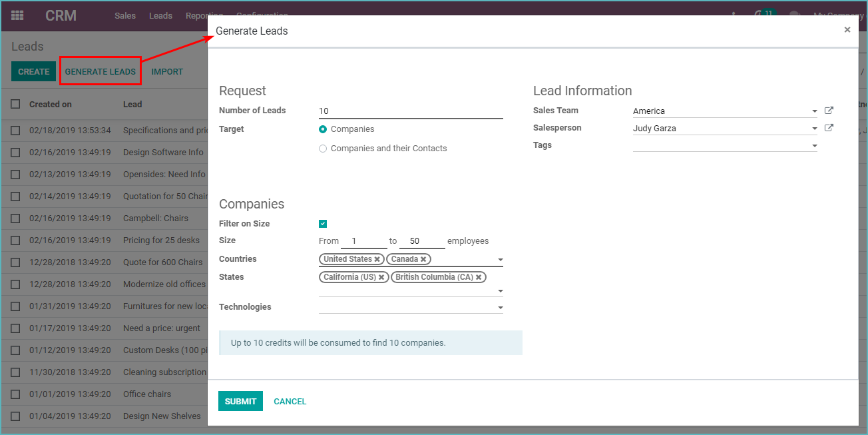Switch to the Sales menu
The height and width of the screenshot is (435, 868).
tap(125, 15)
